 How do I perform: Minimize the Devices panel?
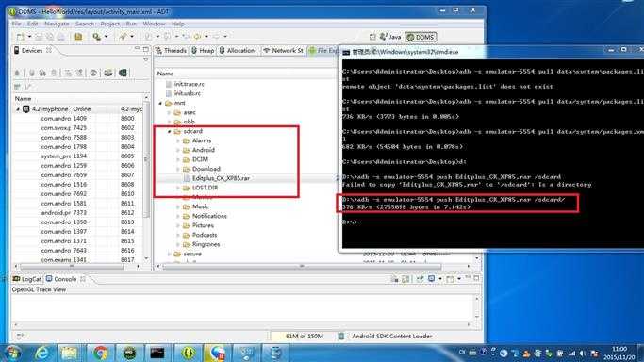[x=138, y=49]
